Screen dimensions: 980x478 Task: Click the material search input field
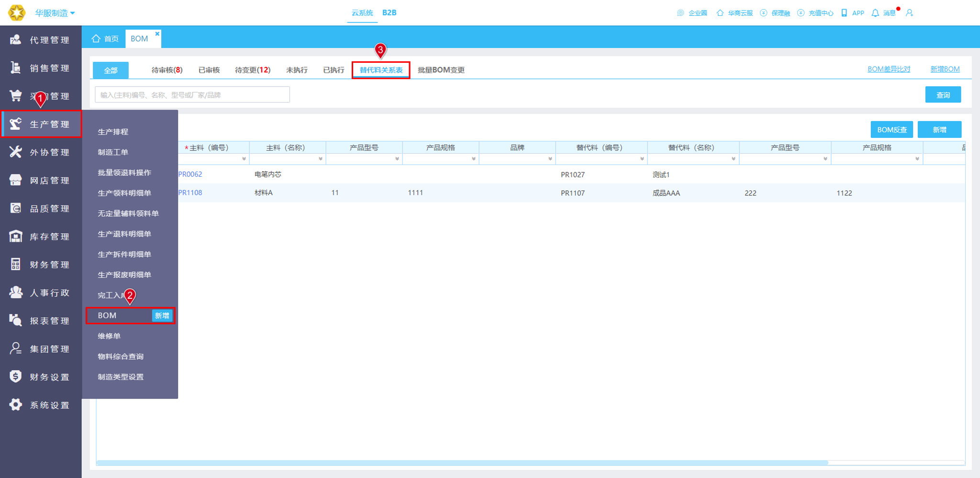point(192,95)
